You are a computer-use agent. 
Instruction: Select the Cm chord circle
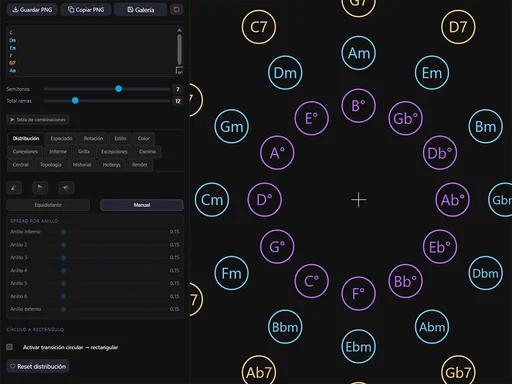point(212,200)
